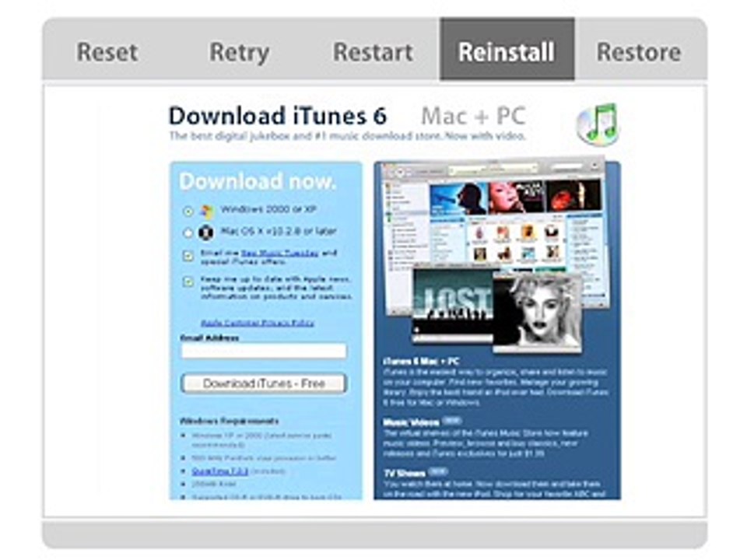
Task: Toggle the keep me up to date checkbox
Action: coord(188,282)
